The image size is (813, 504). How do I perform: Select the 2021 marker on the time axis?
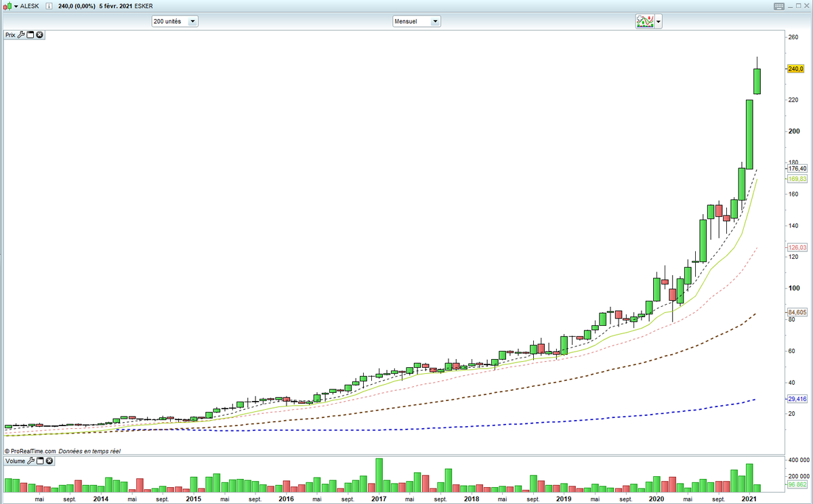click(x=749, y=499)
